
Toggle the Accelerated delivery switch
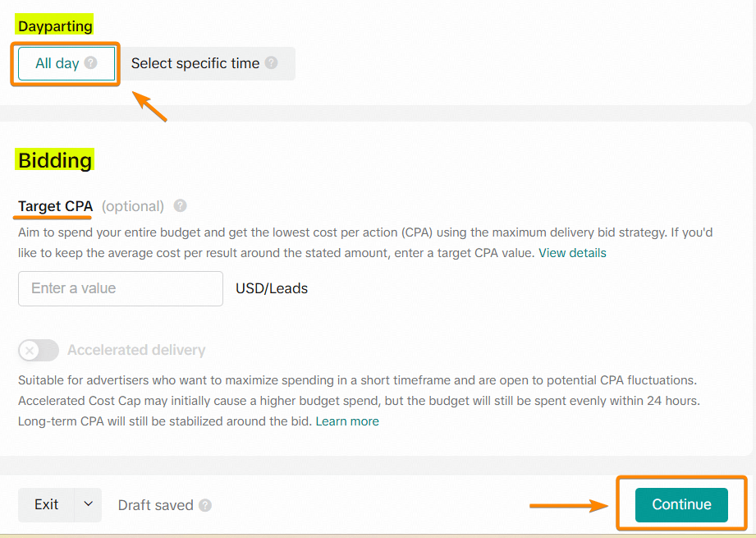coord(39,351)
